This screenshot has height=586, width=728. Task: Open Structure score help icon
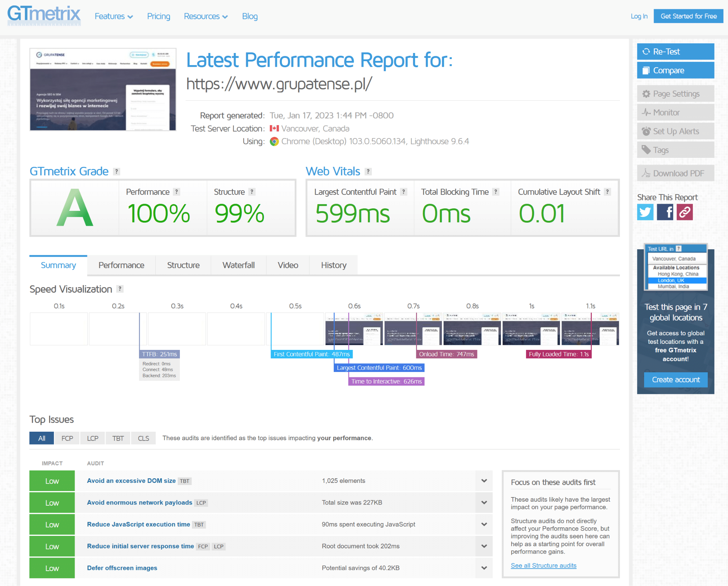pos(252,192)
